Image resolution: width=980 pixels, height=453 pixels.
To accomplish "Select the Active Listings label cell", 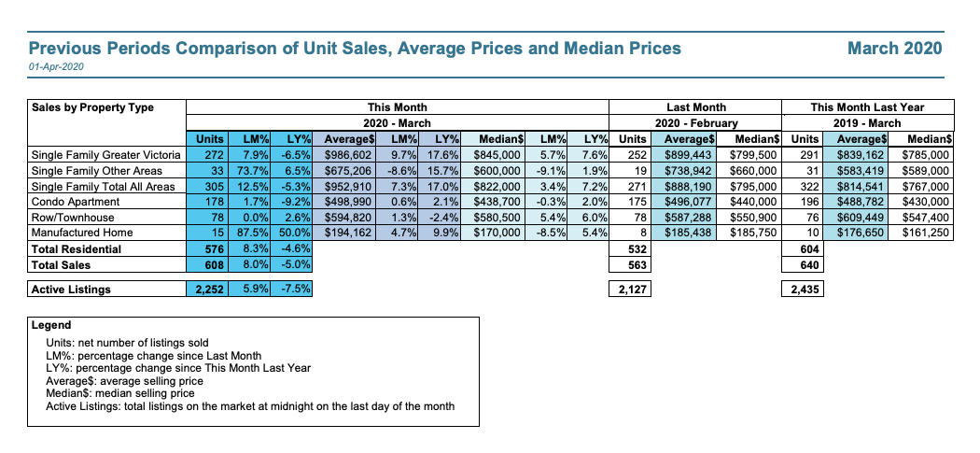I will pos(71,290).
